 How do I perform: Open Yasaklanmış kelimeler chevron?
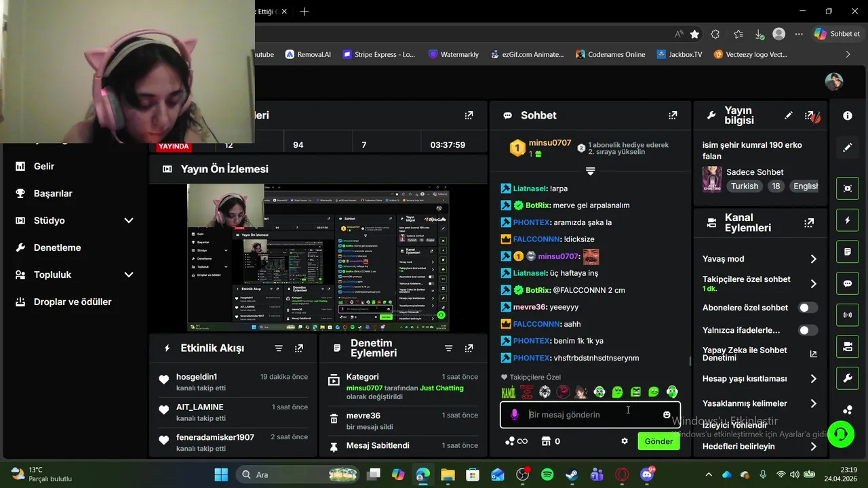813,403
